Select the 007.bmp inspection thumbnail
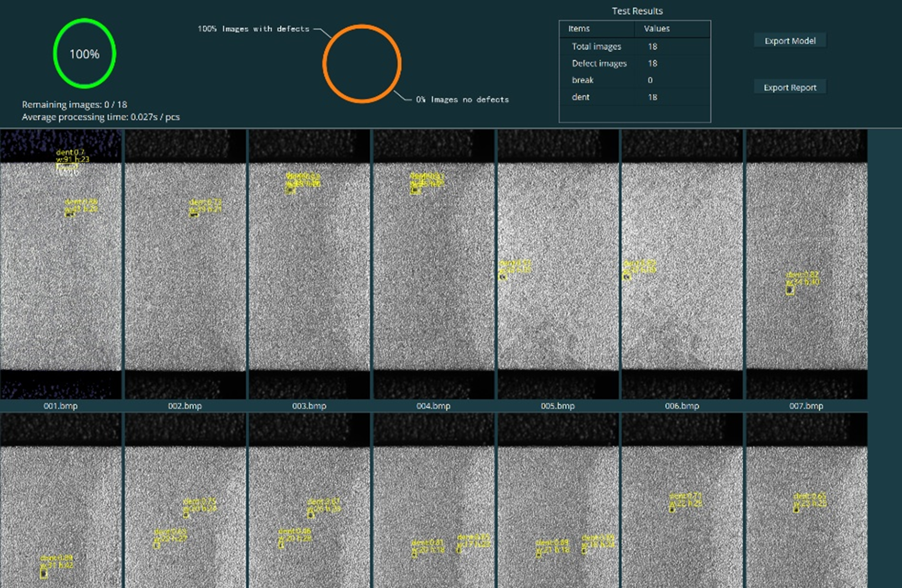Screen dimensions: 902x588 tap(806, 265)
